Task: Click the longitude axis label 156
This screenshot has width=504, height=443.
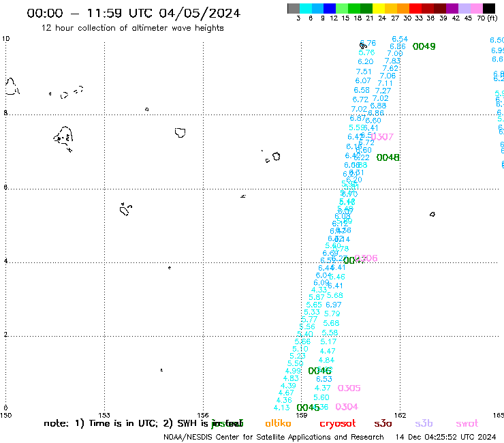Action: tap(203, 415)
